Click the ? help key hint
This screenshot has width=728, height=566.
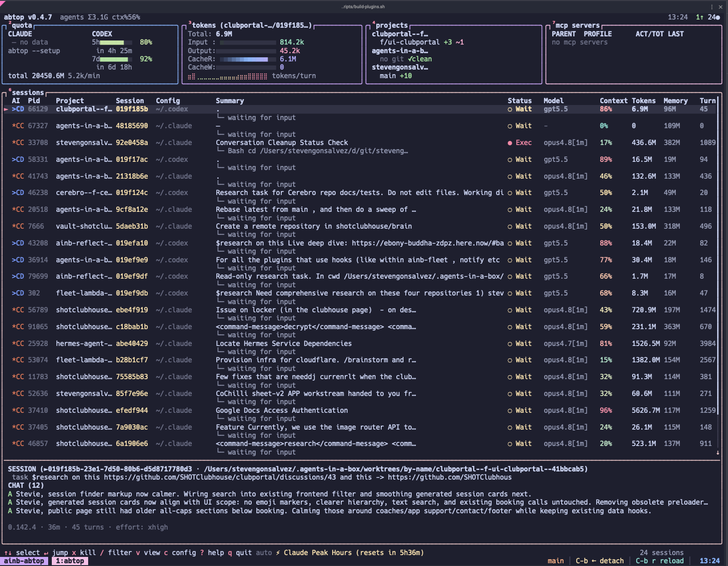[212, 553]
